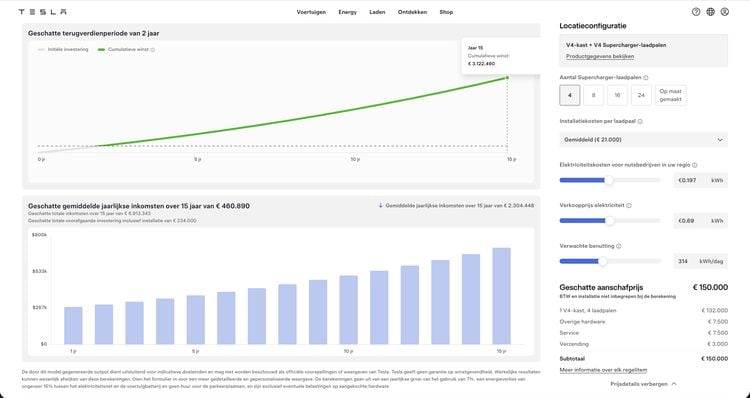Click info icon beside Elektriciteitskosten voor nutsbedrijven
This screenshot has height=398, width=750.
pyautogui.click(x=695, y=165)
